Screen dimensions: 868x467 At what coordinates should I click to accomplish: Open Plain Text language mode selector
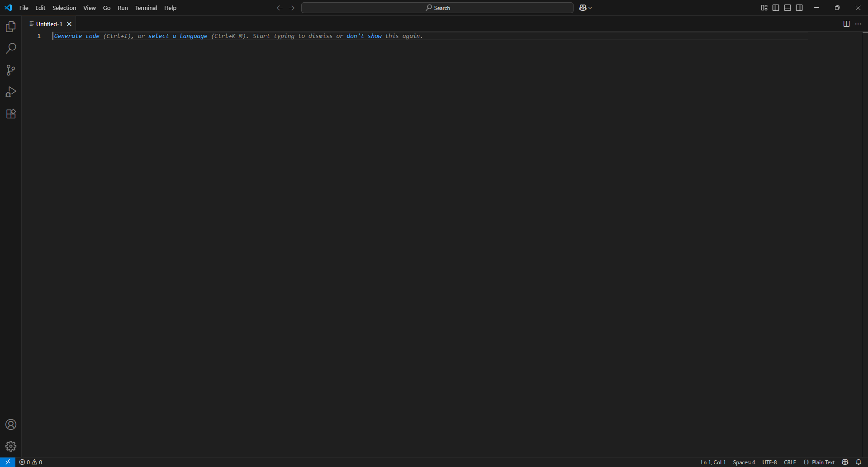[823, 462]
